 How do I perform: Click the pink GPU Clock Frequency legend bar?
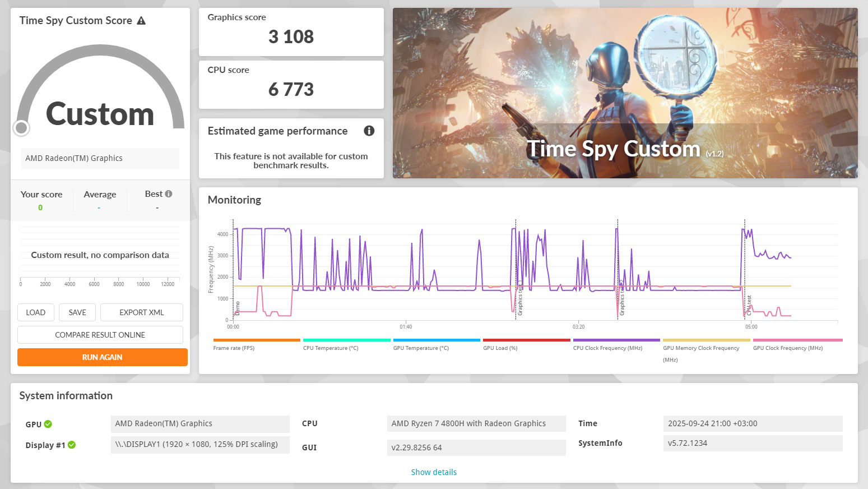click(x=797, y=340)
